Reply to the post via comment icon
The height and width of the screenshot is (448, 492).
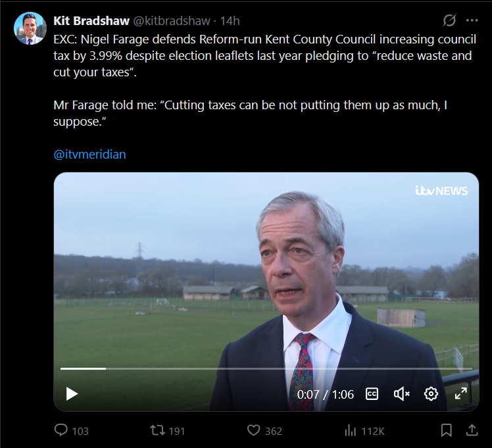(x=61, y=430)
